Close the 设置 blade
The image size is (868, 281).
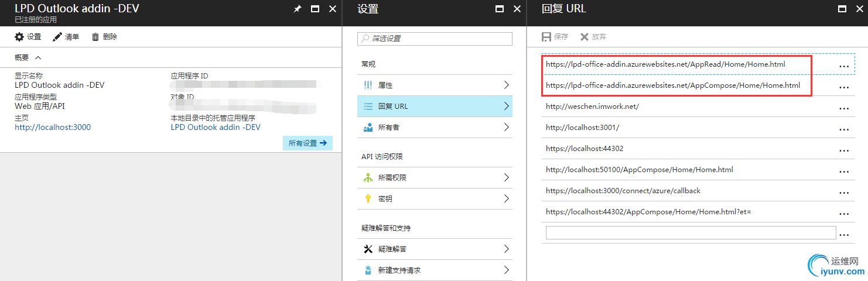[517, 9]
